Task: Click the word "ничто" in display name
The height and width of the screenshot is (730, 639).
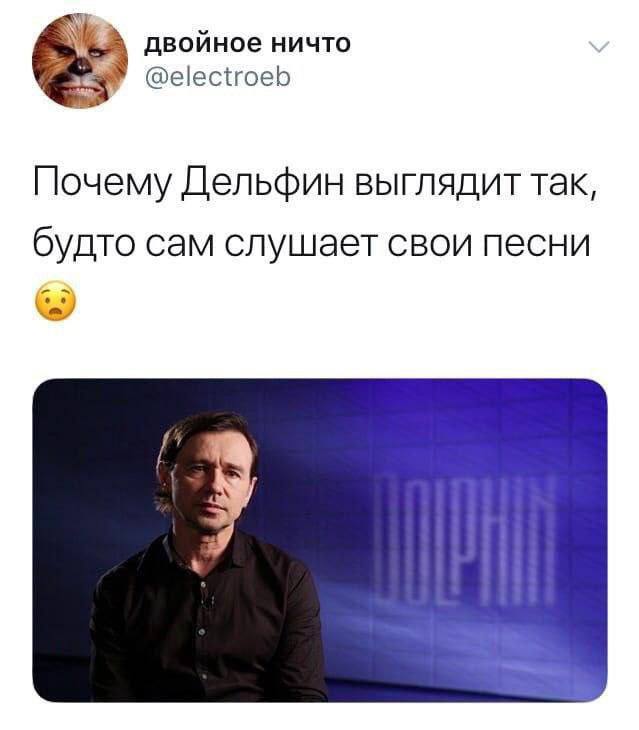Action: (310, 45)
